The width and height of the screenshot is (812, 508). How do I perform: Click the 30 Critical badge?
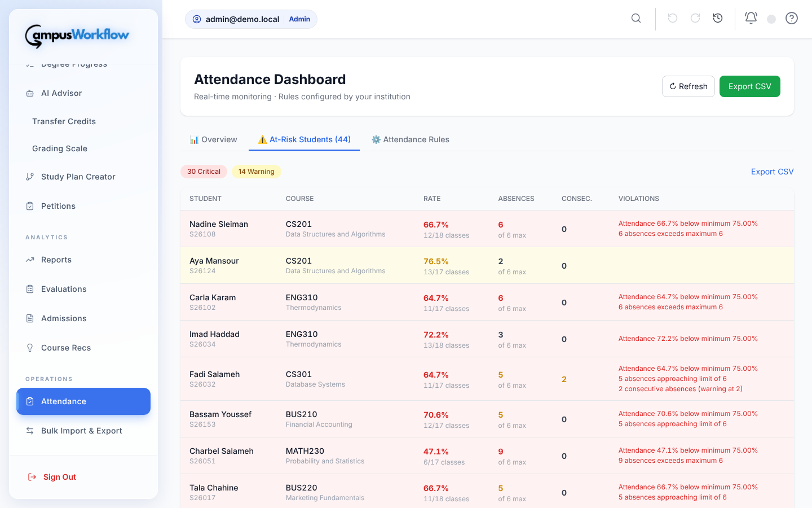(204, 172)
